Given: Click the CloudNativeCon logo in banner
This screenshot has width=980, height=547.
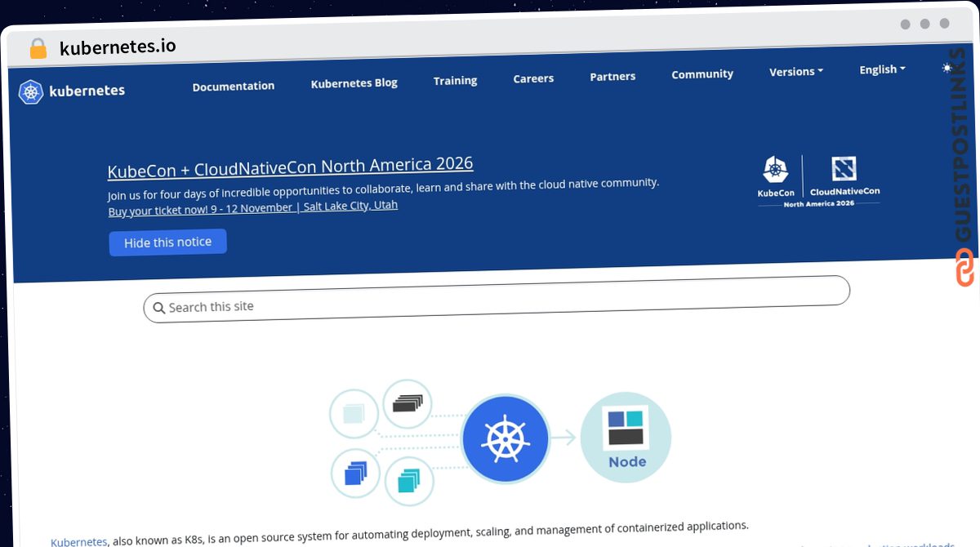Looking at the screenshot, I should (844, 176).
